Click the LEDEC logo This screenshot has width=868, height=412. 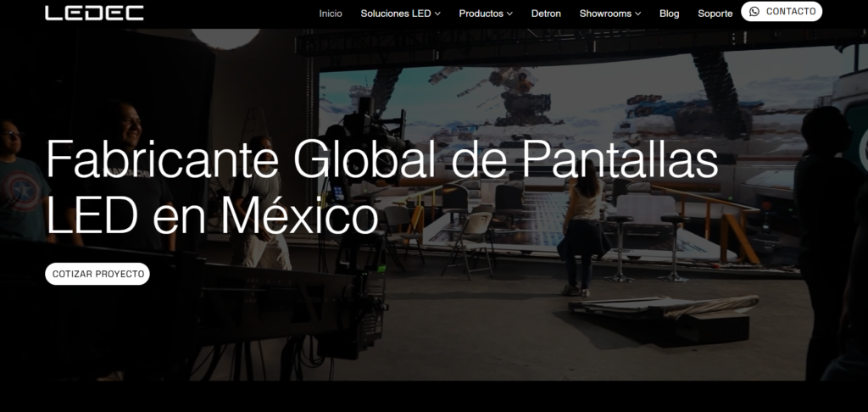coord(94,13)
